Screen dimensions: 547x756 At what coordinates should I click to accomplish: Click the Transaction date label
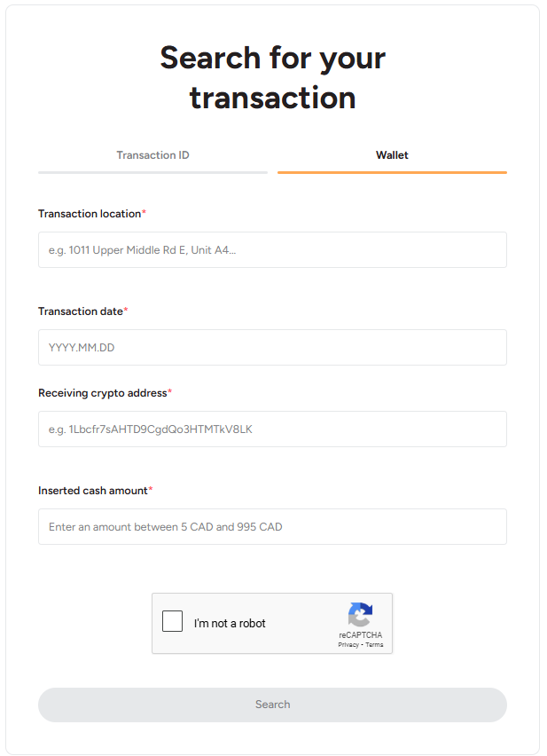(x=82, y=311)
